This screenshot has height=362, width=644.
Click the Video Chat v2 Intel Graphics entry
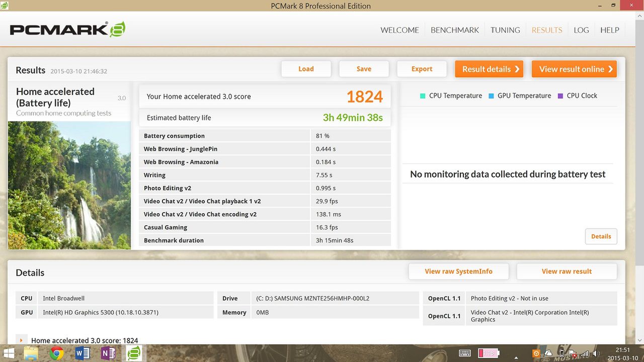point(530,316)
